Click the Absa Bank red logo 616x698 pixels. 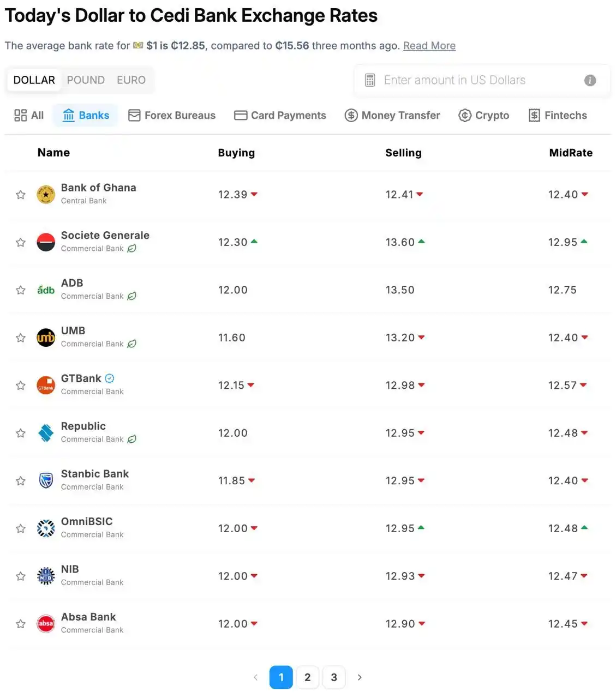(x=46, y=623)
